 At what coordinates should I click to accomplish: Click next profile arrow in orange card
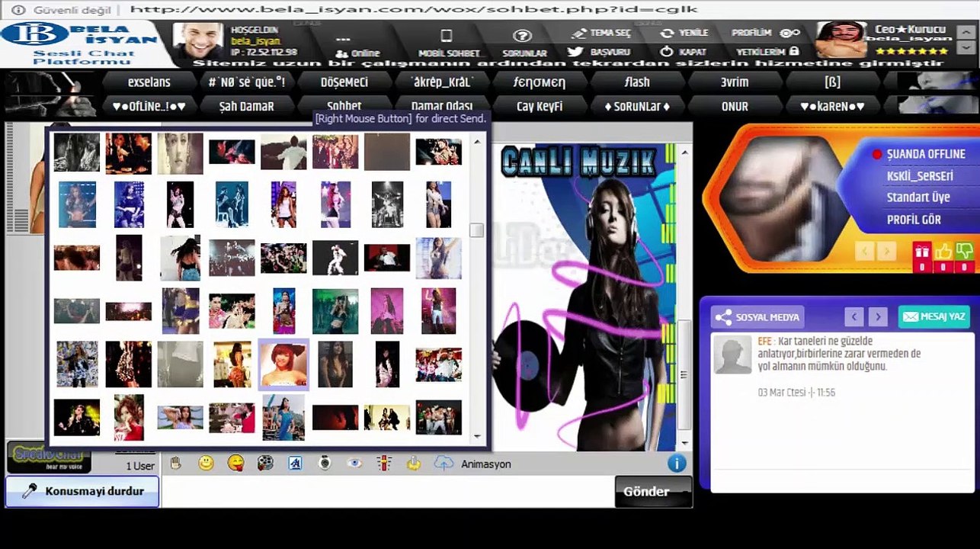pos(886,250)
